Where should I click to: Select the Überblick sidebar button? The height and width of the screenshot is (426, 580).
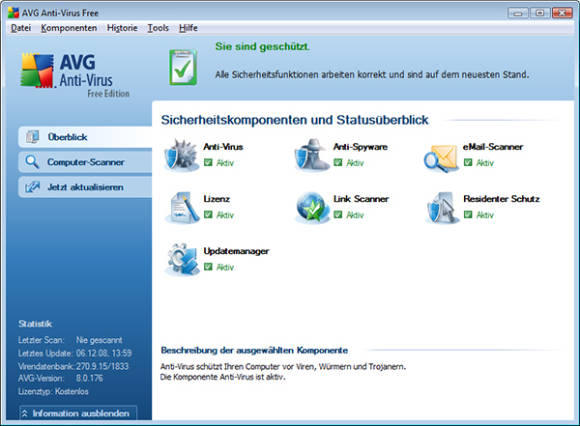coord(85,137)
